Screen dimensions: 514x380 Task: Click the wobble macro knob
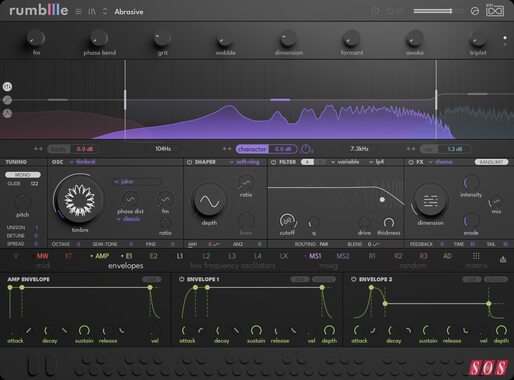click(225, 39)
